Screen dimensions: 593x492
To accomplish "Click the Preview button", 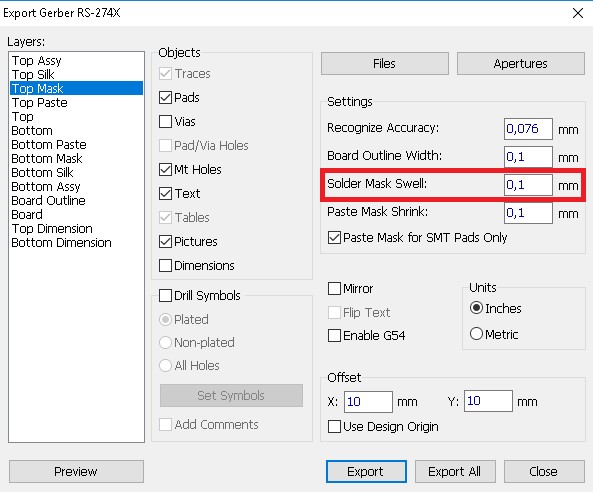I will pos(76,472).
